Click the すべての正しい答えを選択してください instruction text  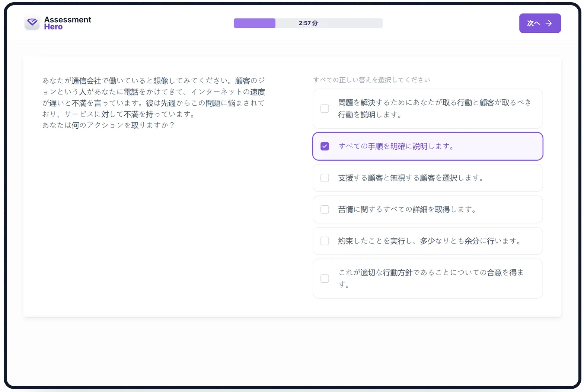point(371,80)
